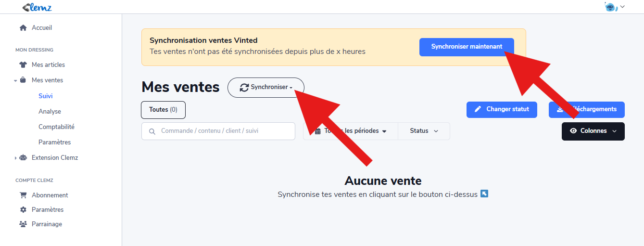Collapse the Mes ventes tree section
The image size is (644, 246).
pyautogui.click(x=16, y=80)
